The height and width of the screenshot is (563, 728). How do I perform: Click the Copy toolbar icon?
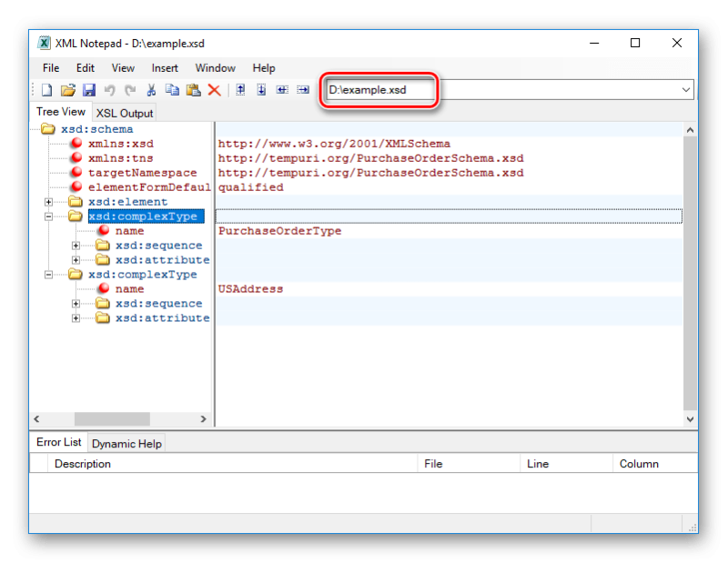click(172, 89)
